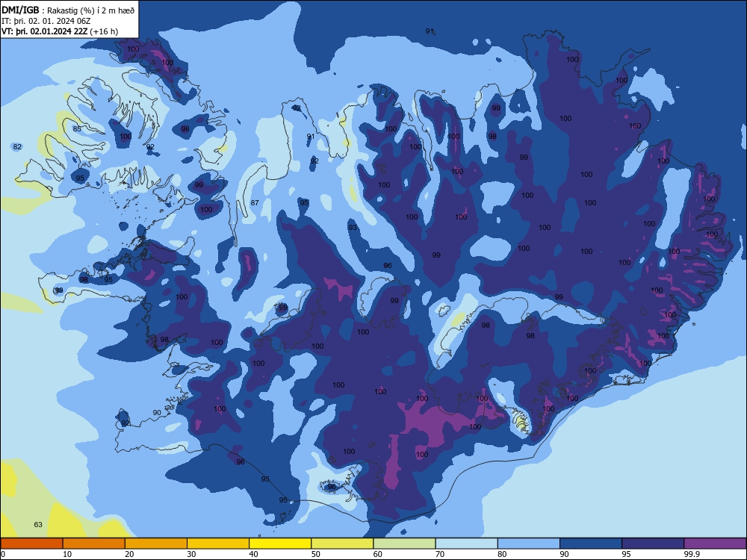
Task: Click the dark orange 0–10 legend swatch
Action: click(31, 544)
